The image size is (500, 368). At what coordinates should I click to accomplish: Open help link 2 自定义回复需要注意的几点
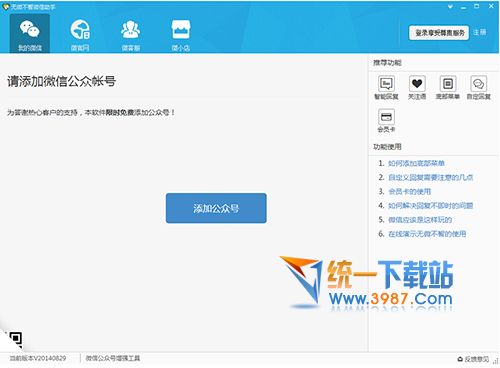coord(430,177)
